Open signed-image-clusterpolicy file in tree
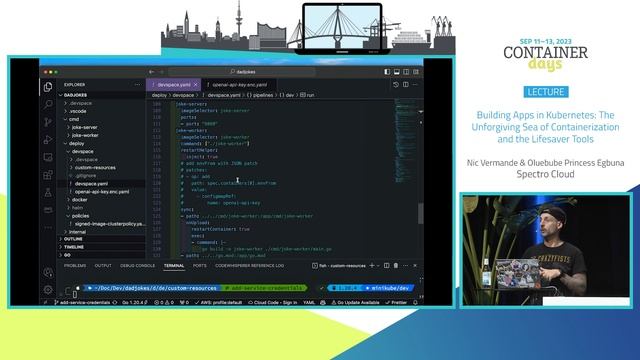The width and height of the screenshot is (640, 360). tap(101, 224)
